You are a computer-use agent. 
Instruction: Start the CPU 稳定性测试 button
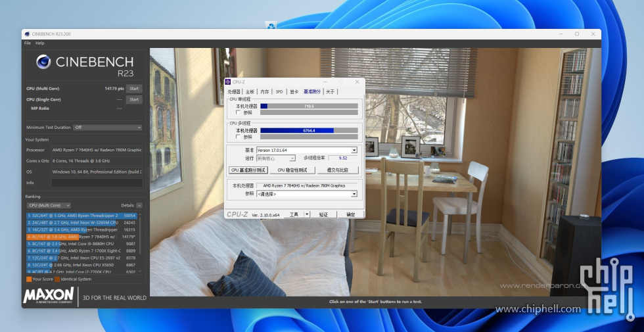(x=292, y=170)
